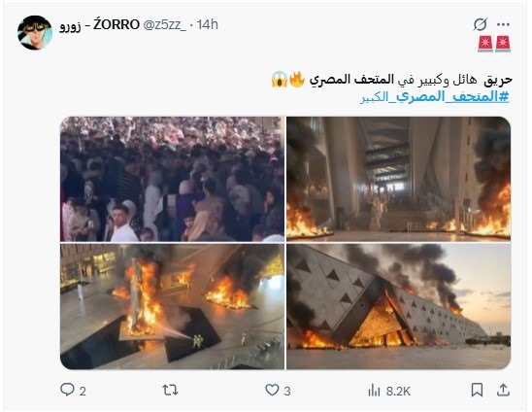This screenshot has height=412, width=532.
Task: Click the reply count number 2
Action: [83, 392]
